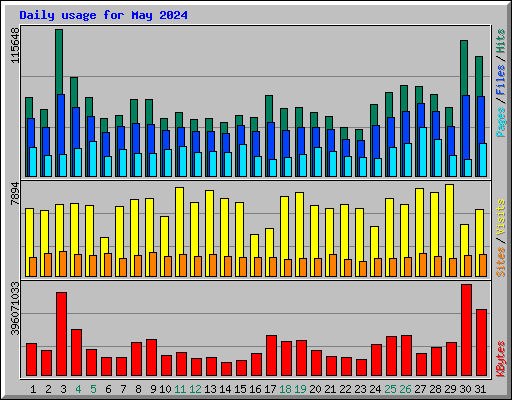Select the 396071033 KBytes axis value
The height and width of the screenshot is (400, 512).
point(15,309)
